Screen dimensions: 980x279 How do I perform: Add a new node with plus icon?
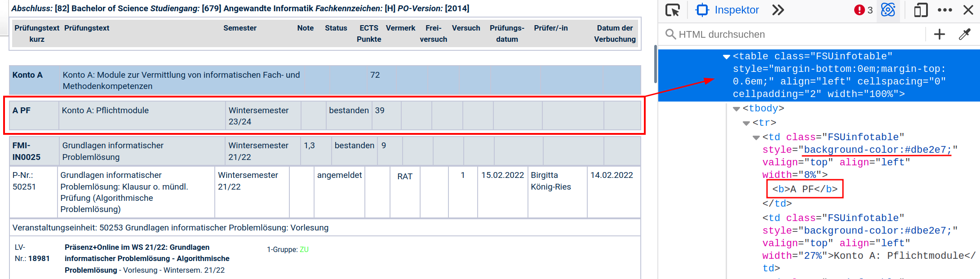(940, 34)
